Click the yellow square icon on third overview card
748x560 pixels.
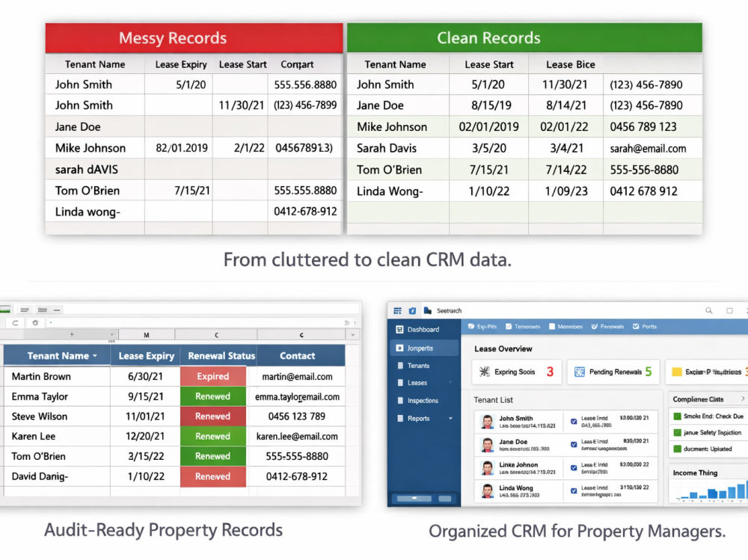(676, 372)
